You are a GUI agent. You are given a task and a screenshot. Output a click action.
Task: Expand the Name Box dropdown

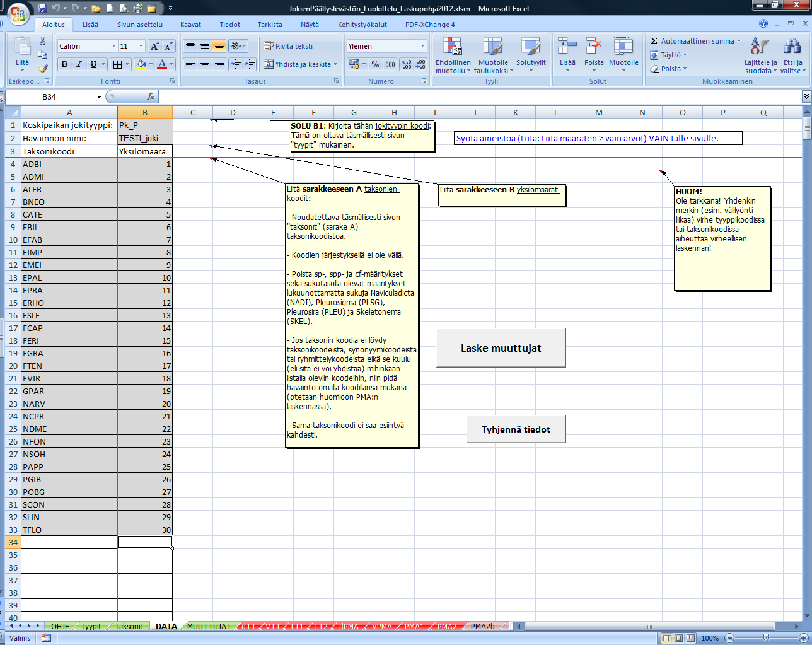99,97
